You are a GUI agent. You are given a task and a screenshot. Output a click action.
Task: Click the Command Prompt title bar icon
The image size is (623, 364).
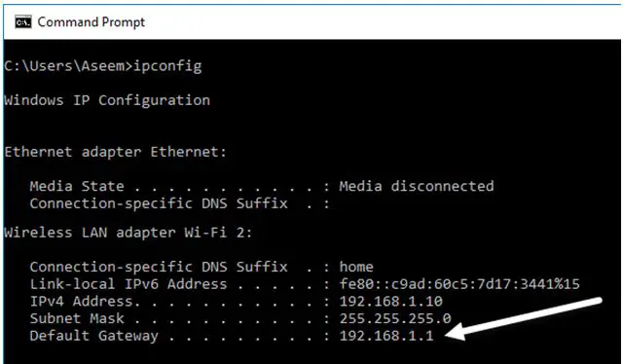[23, 22]
